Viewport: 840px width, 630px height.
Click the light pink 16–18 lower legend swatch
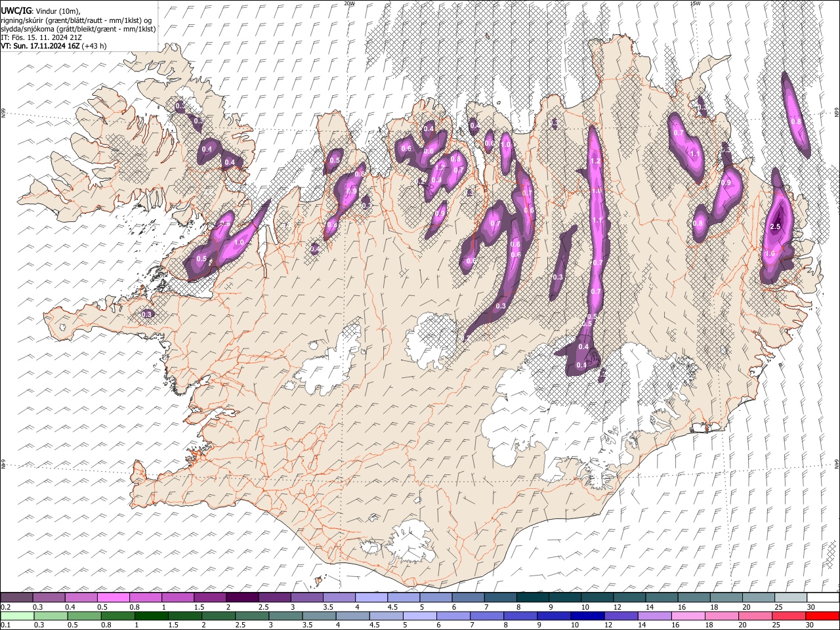tap(687, 616)
